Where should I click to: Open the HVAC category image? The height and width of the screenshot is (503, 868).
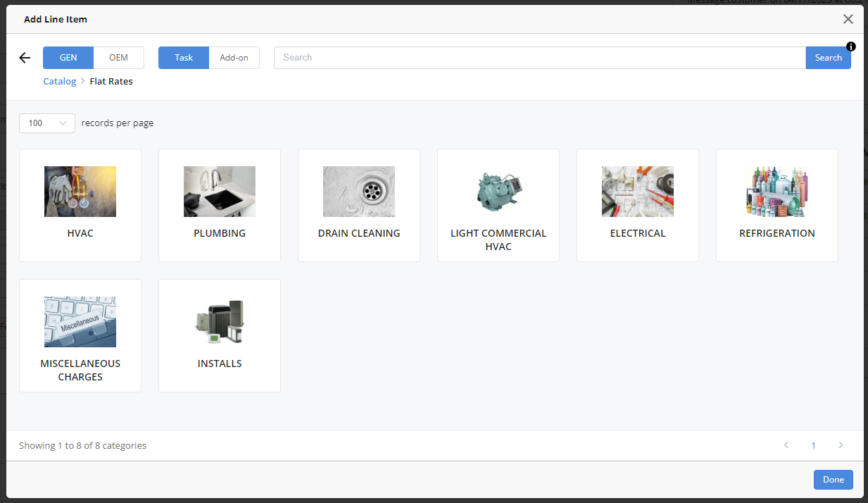click(80, 192)
